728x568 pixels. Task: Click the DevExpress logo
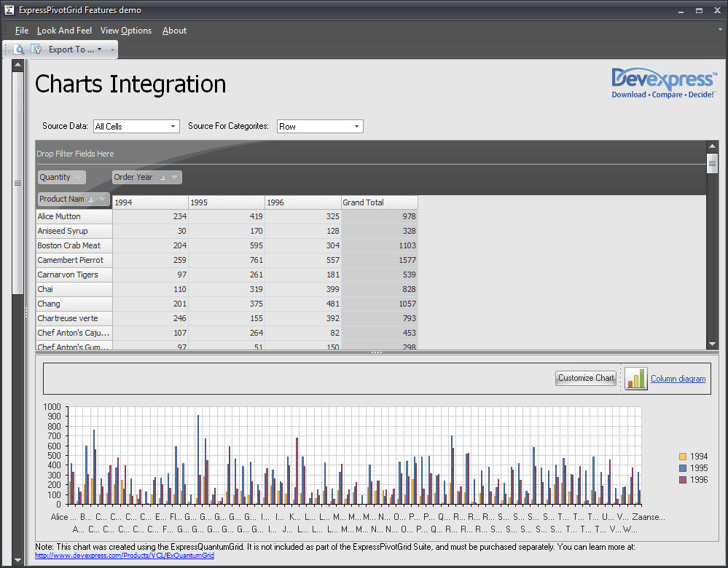click(664, 84)
